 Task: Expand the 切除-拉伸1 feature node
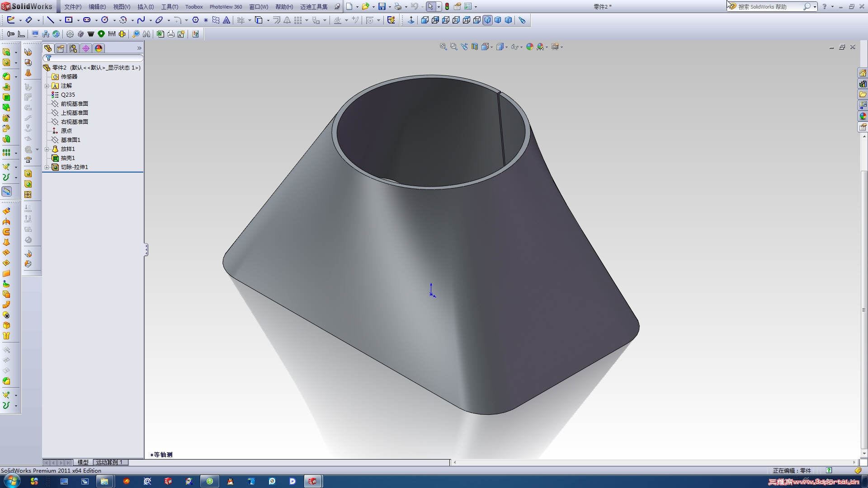[x=47, y=167]
